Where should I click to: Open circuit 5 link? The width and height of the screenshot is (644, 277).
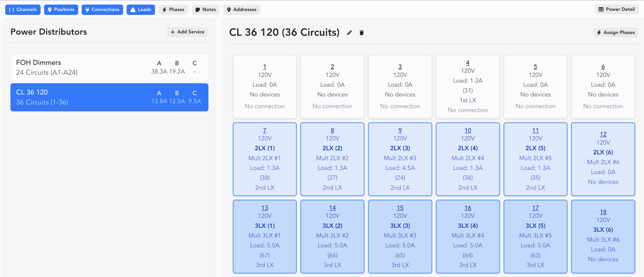coord(535,67)
